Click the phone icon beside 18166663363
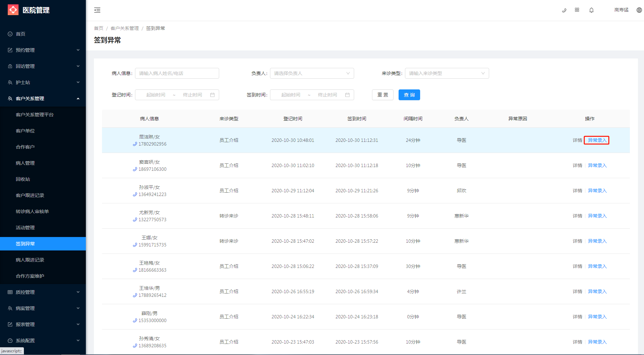 coord(135,270)
